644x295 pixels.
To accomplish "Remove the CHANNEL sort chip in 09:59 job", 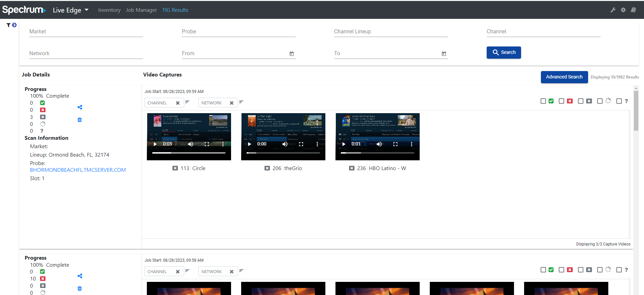I will 178,103.
